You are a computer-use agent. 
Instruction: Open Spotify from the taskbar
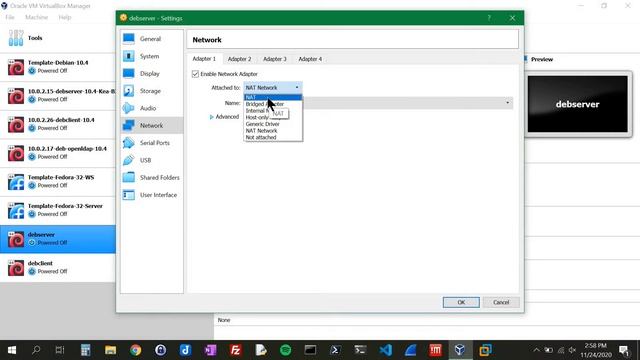click(285, 350)
